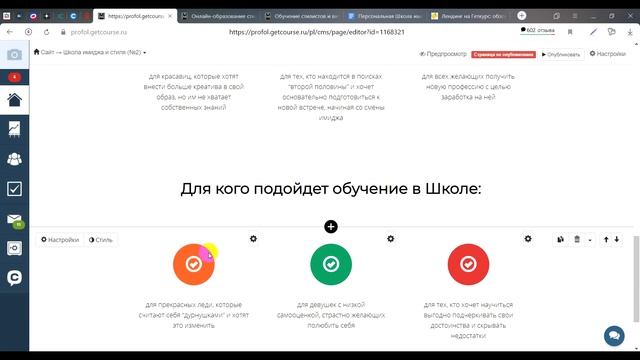
Task: Click text 'для всех желающих получить'
Action: 468,76
